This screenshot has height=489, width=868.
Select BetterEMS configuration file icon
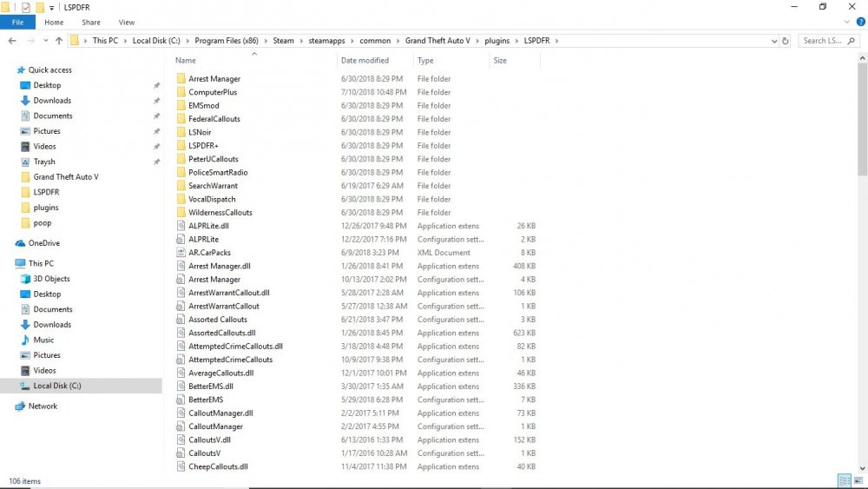point(181,400)
